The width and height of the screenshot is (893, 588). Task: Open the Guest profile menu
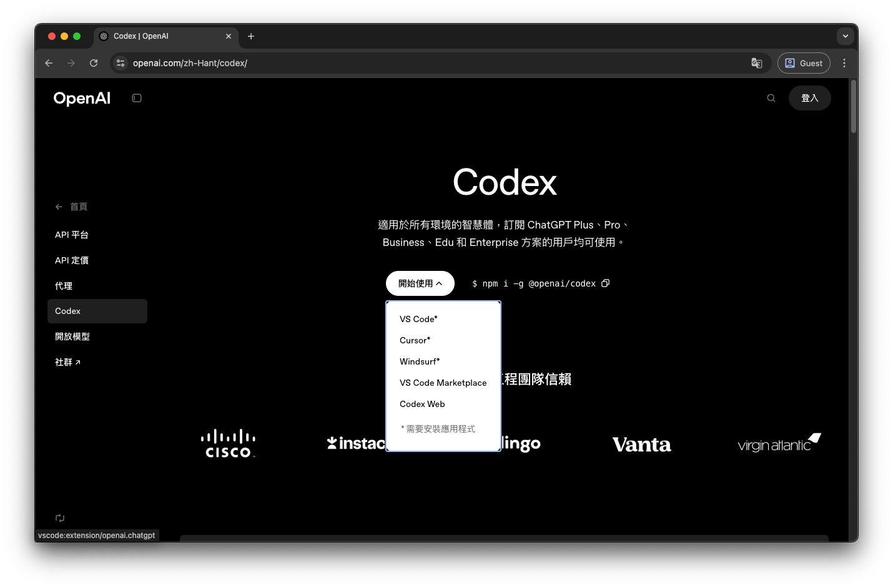coord(804,63)
